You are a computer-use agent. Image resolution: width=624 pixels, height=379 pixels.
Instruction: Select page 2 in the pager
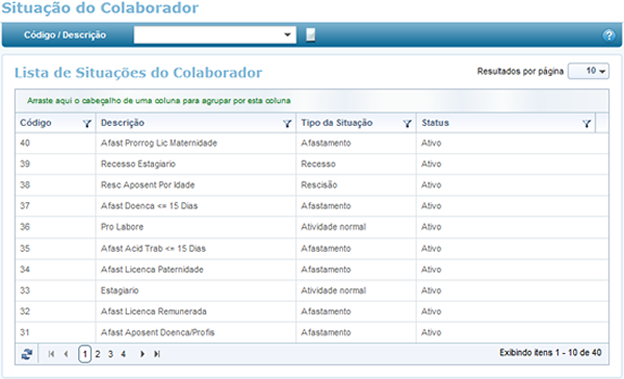click(98, 354)
